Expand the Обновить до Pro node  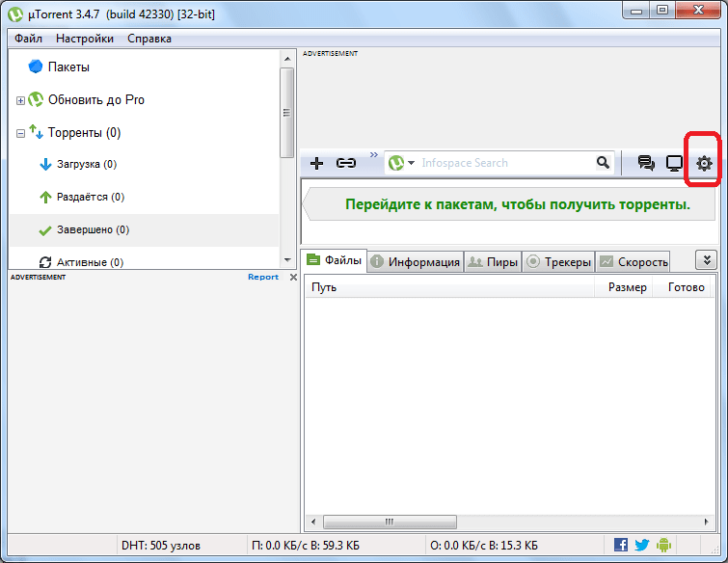pyautogui.click(x=20, y=100)
